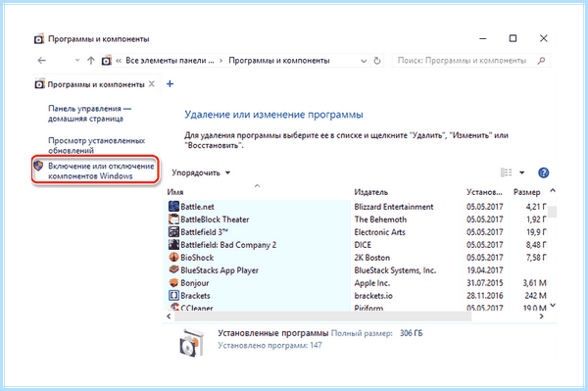The width and height of the screenshot is (588, 391).
Task: Select the BattleBlock Theater entry
Action: 215,220
